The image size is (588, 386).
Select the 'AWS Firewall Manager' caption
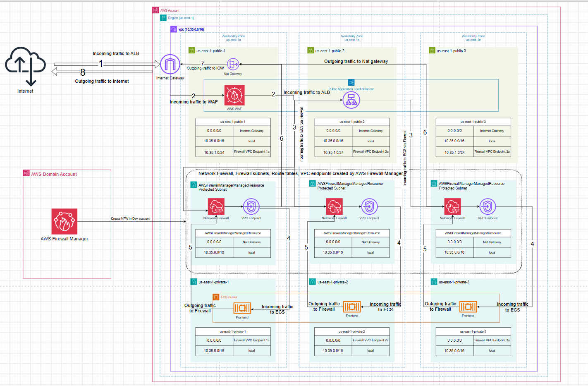tap(65, 239)
